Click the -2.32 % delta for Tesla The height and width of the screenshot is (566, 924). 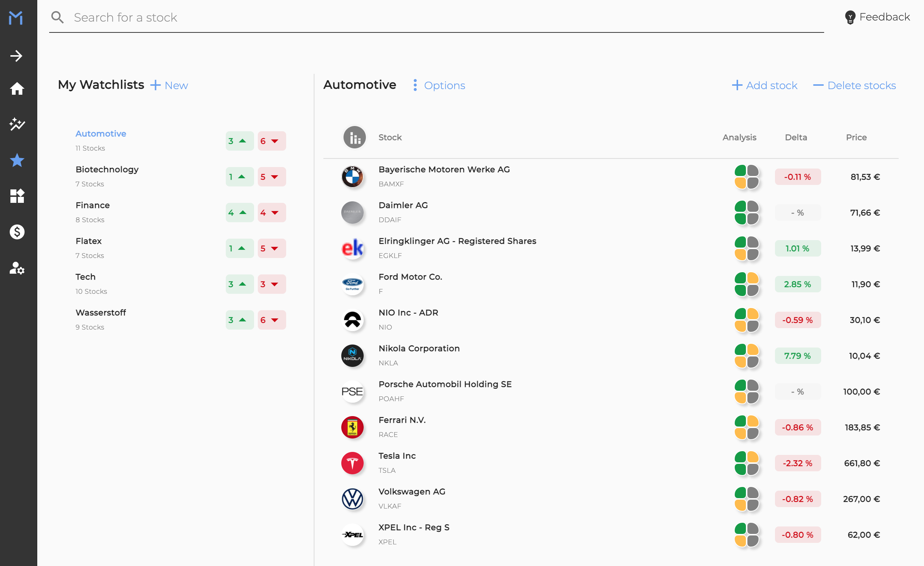798,463
